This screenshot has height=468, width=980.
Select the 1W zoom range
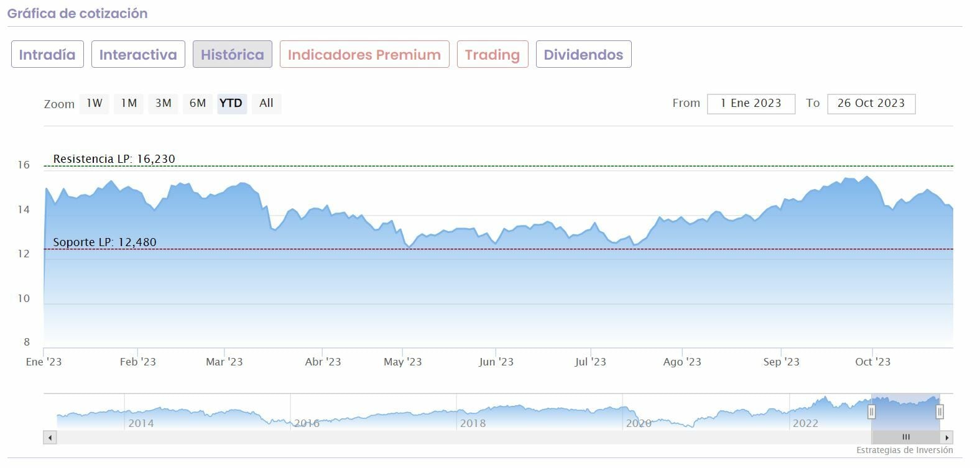tap(95, 103)
